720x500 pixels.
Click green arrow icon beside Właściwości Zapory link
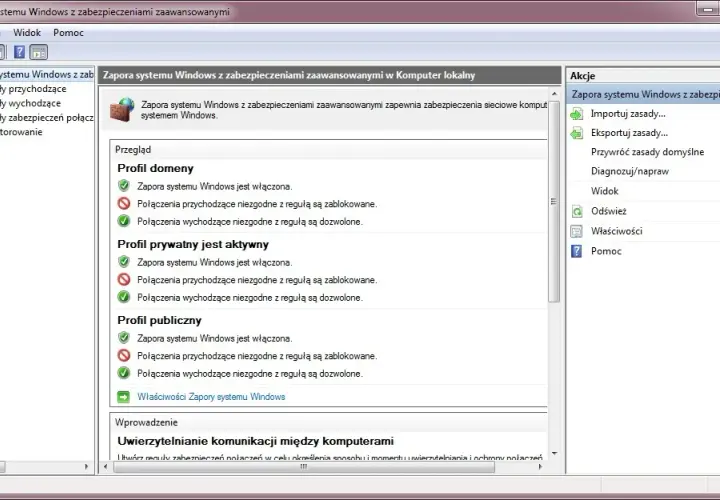coord(124,396)
